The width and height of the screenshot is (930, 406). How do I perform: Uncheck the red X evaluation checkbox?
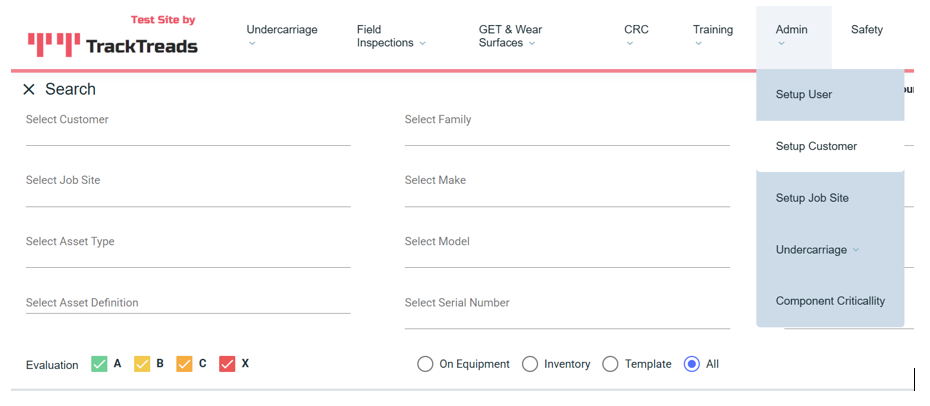click(227, 364)
